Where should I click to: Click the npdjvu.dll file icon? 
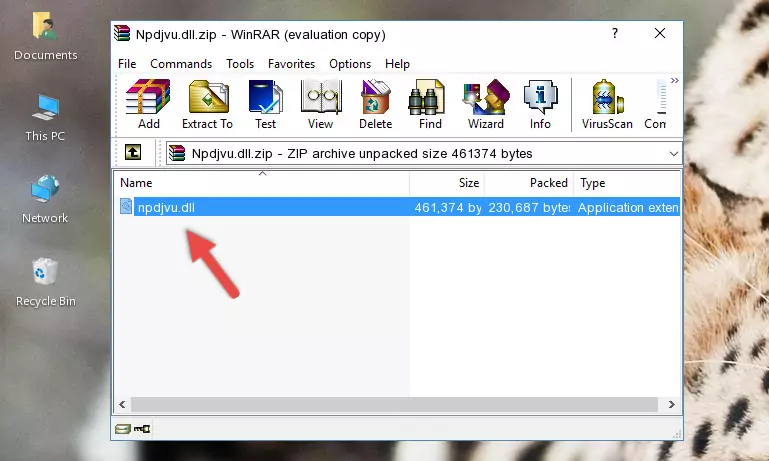(x=126, y=206)
